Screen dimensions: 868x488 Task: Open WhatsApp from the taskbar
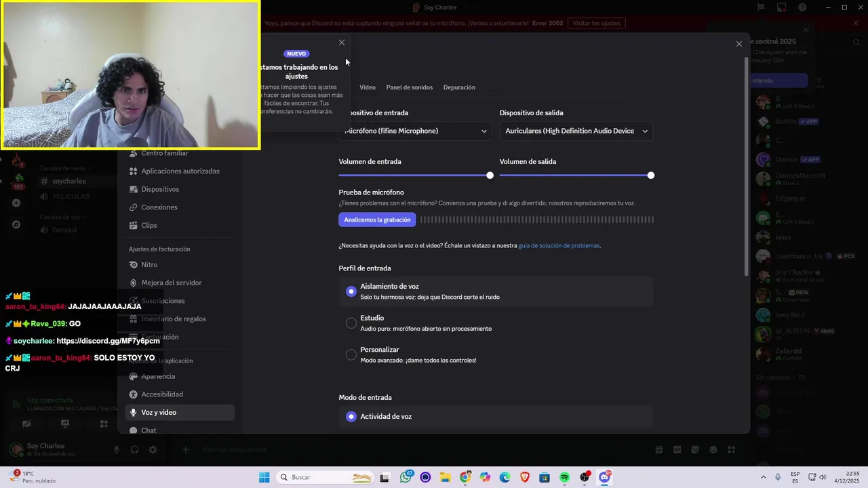click(x=406, y=477)
